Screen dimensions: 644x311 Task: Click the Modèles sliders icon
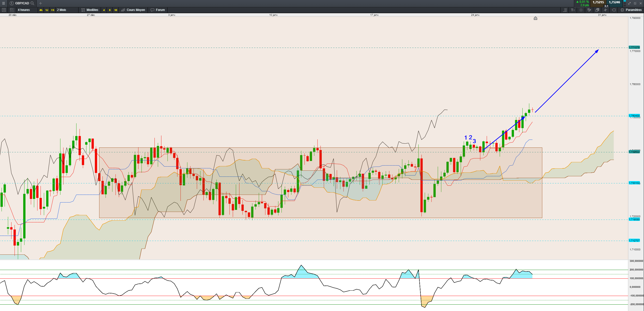(83, 10)
